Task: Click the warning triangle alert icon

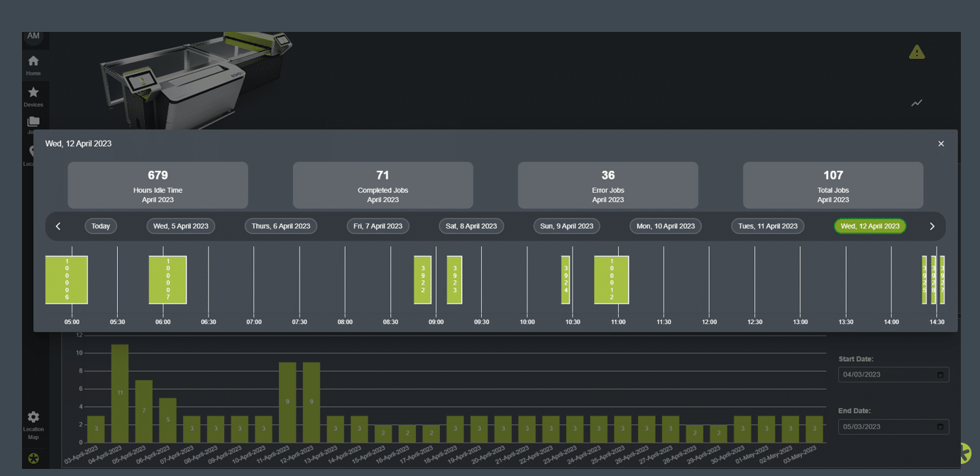Action: 917,52
